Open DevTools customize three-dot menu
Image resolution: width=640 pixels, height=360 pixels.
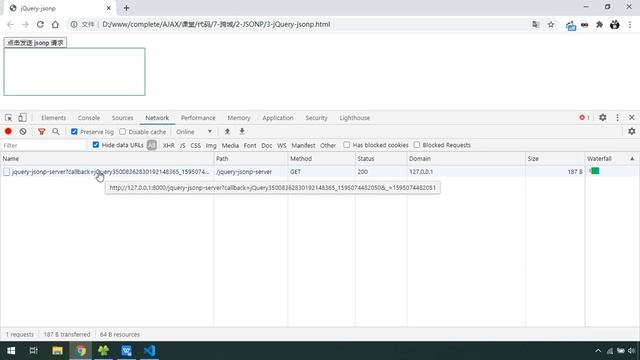pyautogui.click(x=617, y=118)
